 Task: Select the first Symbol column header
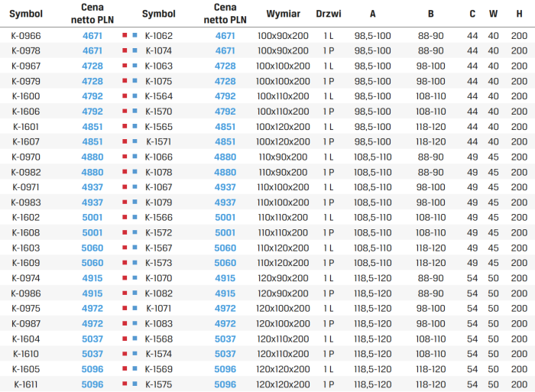(x=26, y=14)
